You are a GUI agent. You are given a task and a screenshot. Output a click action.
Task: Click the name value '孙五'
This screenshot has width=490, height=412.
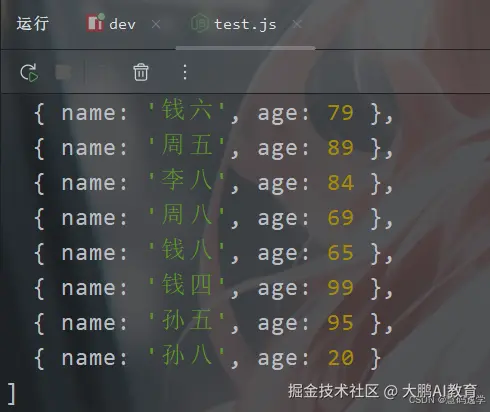tap(187, 320)
